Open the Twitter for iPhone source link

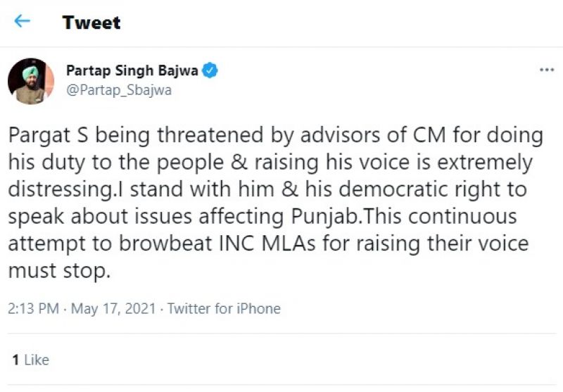224,308
